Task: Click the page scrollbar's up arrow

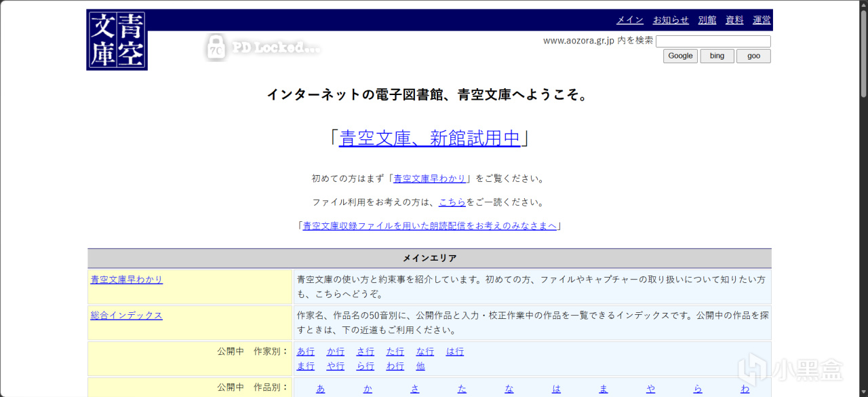Action: (863, 5)
